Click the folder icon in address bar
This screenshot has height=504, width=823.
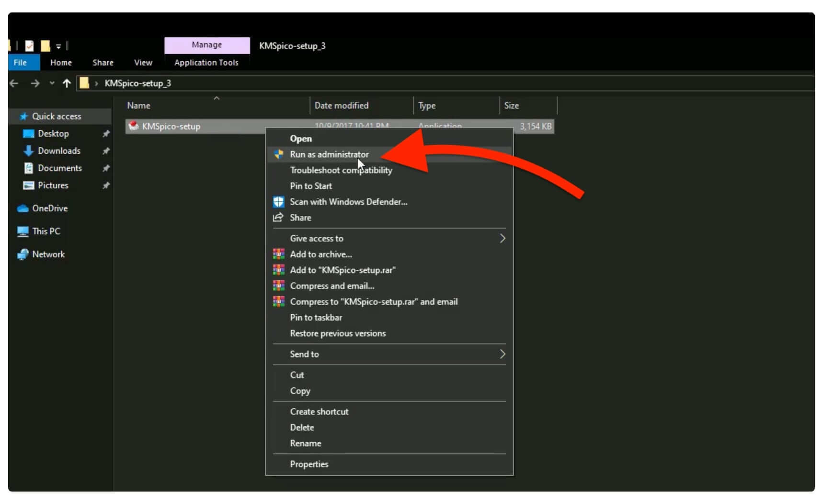pyautogui.click(x=84, y=83)
